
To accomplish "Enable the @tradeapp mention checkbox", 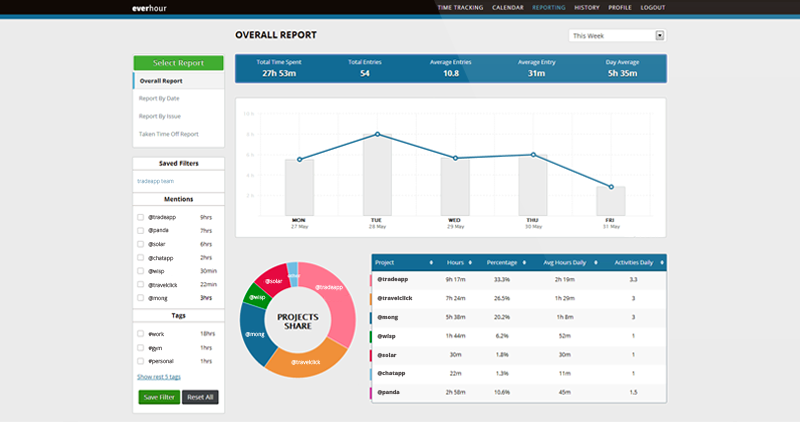I will click(x=140, y=217).
